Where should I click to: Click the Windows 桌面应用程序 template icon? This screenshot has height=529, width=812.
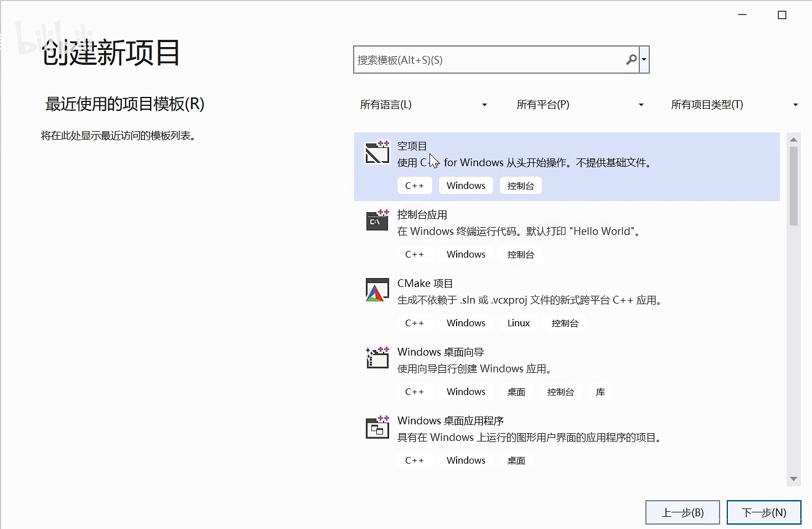(377, 427)
